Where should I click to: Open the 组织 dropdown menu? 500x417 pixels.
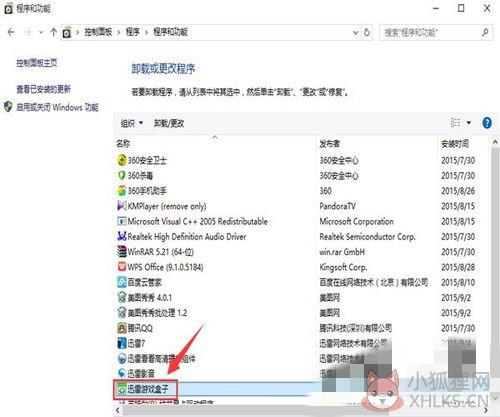[x=132, y=123]
